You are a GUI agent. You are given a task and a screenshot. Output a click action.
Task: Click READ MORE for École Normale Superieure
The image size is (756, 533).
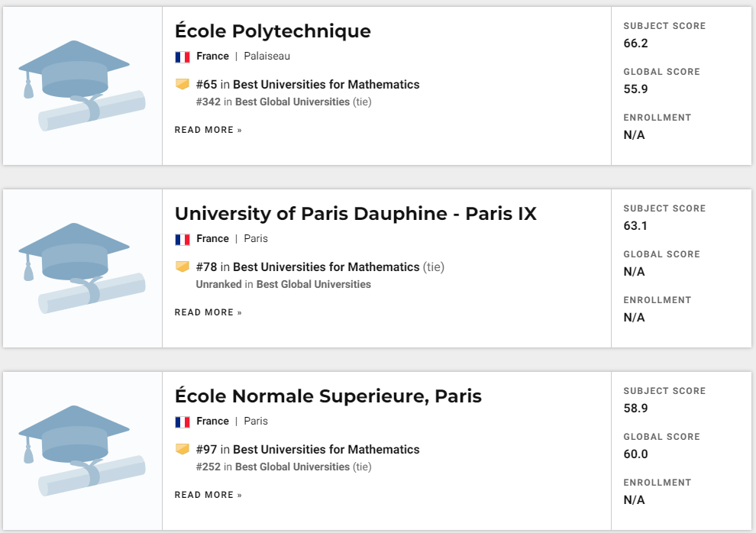208,495
